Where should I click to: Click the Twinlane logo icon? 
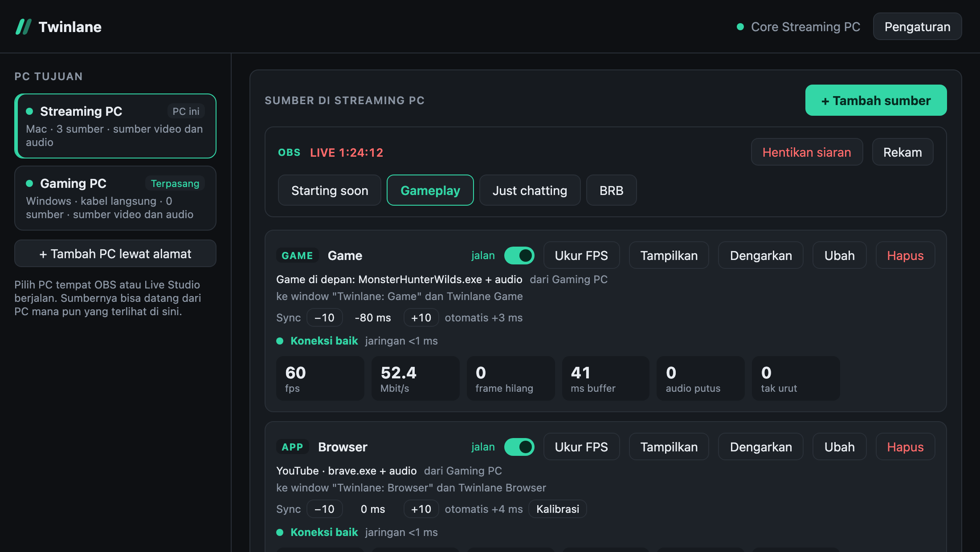tap(24, 27)
